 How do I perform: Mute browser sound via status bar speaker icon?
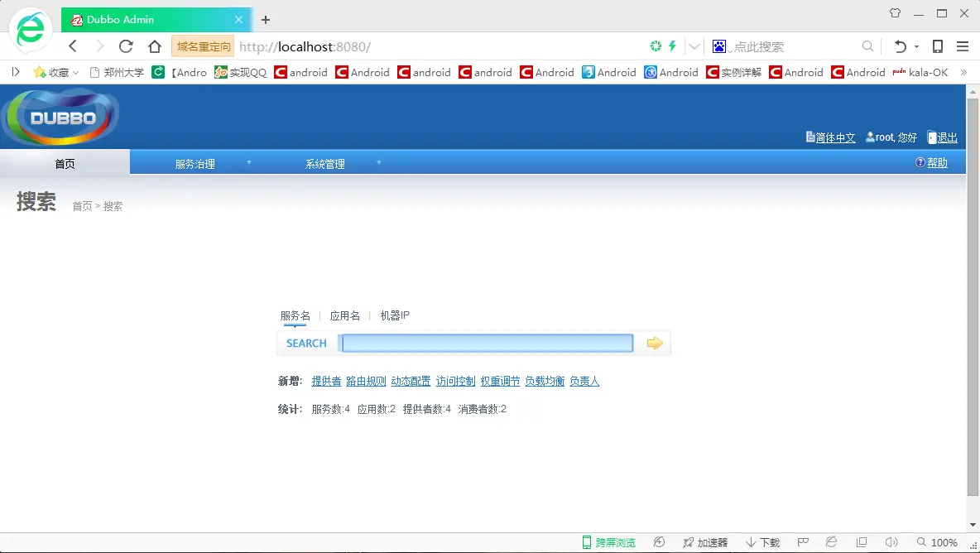click(x=891, y=541)
